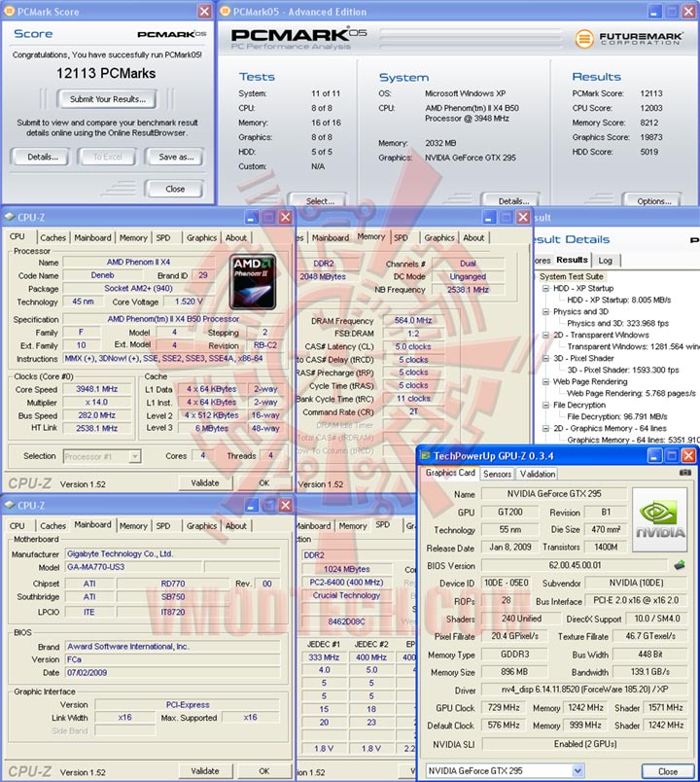Select System Test Suite tree root
This screenshot has width=700, height=782.
[x=571, y=276]
